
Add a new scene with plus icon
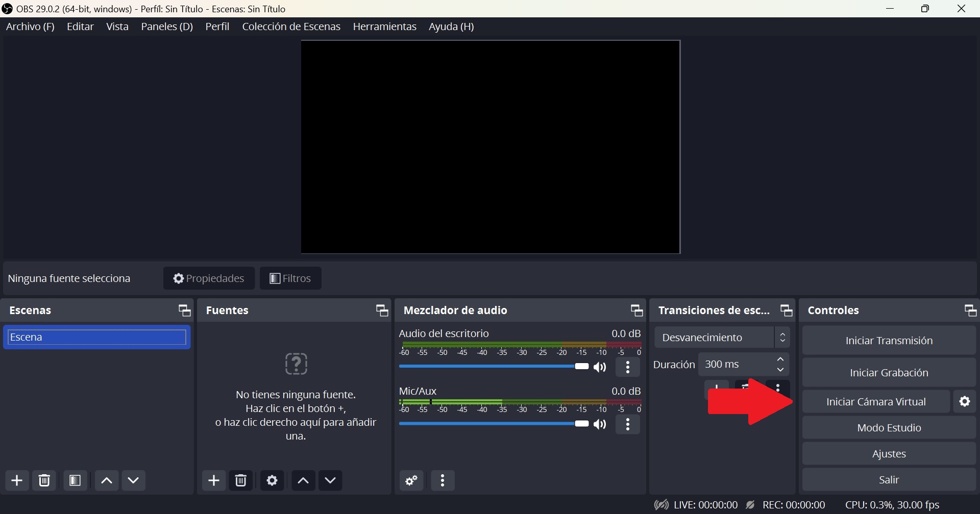click(17, 480)
